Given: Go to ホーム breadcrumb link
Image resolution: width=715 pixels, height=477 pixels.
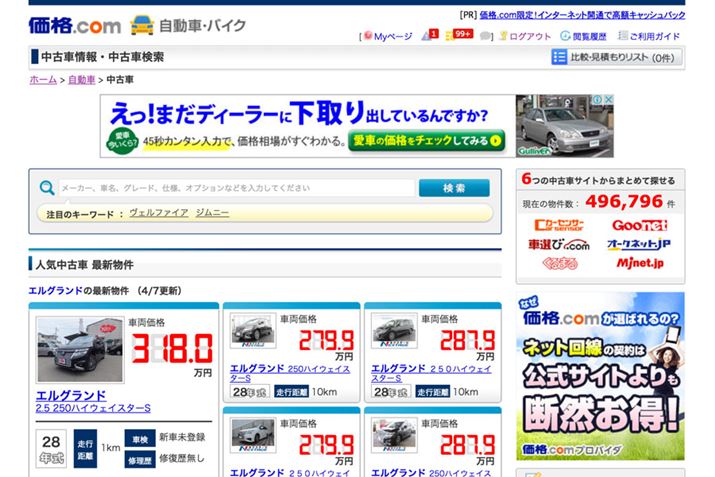Looking at the screenshot, I should point(43,79).
